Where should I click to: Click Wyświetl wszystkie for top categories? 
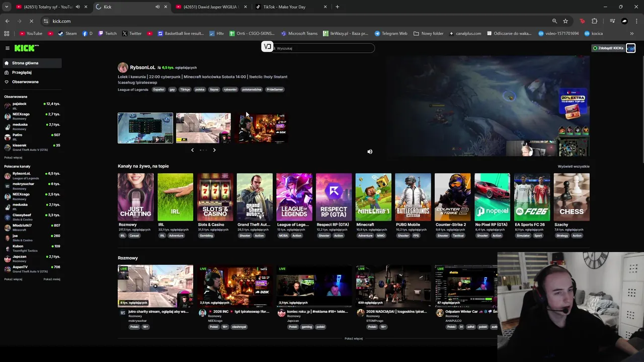tap(574, 166)
